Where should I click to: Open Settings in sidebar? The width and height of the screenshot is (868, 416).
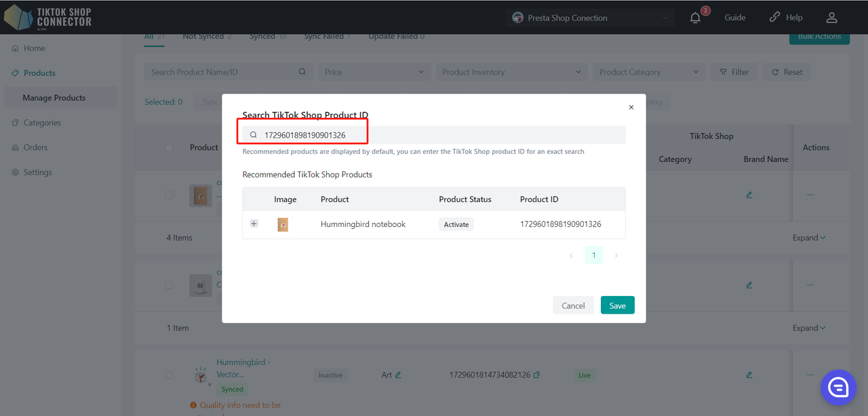[37, 172]
